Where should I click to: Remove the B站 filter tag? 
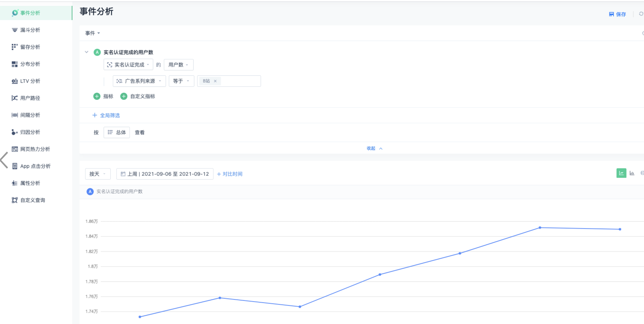(215, 81)
